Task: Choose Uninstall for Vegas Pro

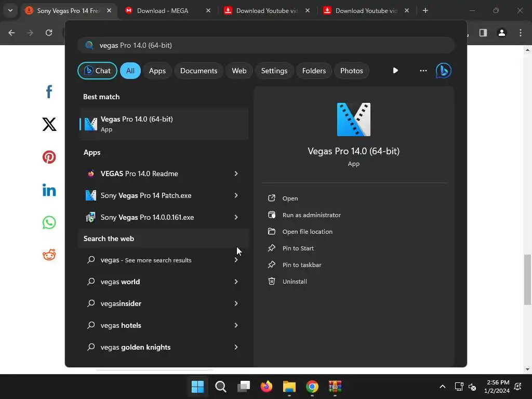Action: tap(295, 281)
